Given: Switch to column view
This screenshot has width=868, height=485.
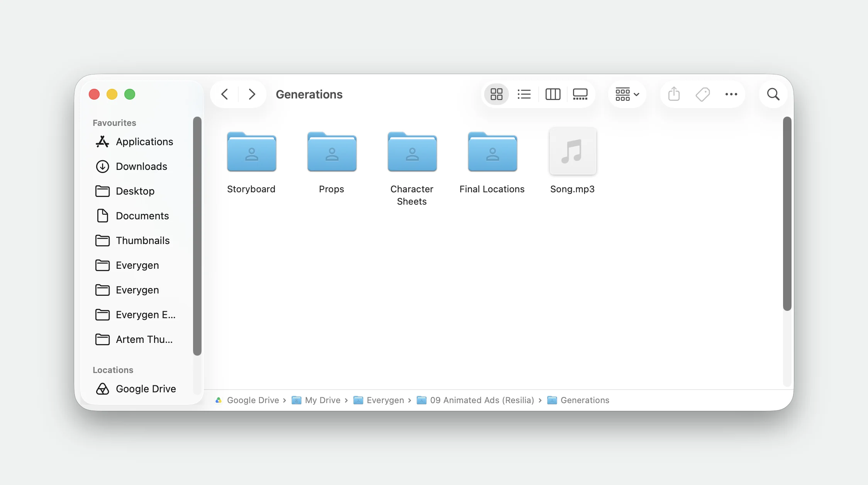Looking at the screenshot, I should [x=553, y=94].
